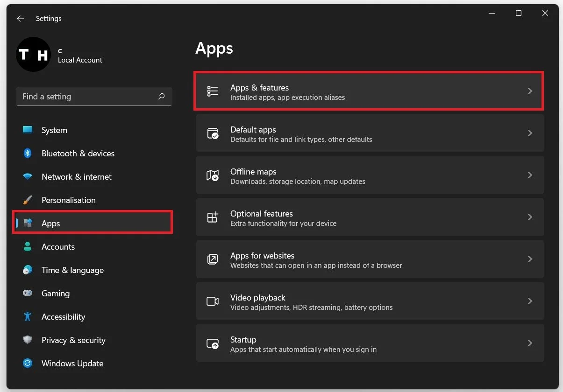Image resolution: width=563 pixels, height=392 pixels.
Task: Expand Default apps chevron
Action: [x=530, y=133]
